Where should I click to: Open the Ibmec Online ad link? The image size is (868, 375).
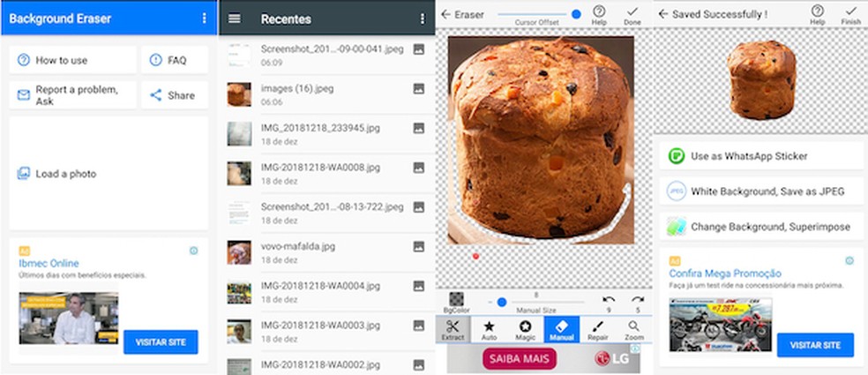click(x=49, y=263)
